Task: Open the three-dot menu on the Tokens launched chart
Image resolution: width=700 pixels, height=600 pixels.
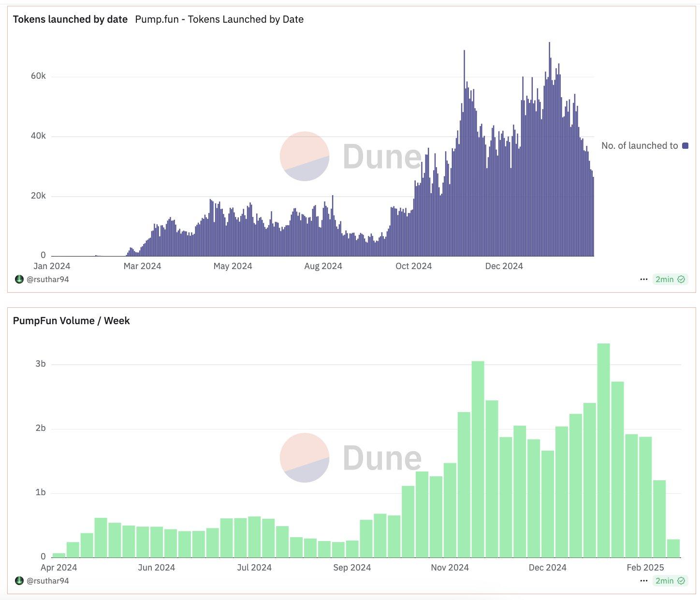Action: [x=643, y=279]
